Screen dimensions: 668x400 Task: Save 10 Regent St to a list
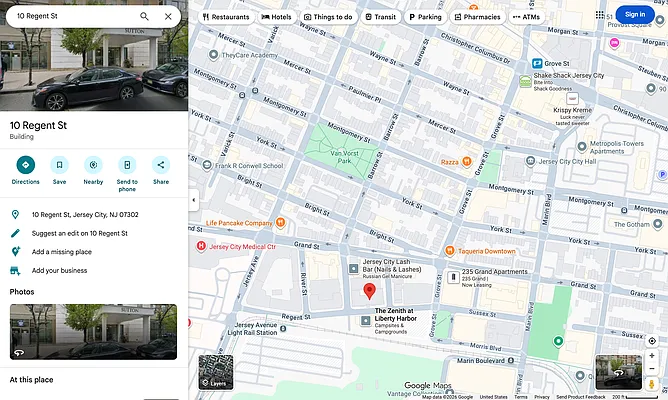pyautogui.click(x=59, y=165)
